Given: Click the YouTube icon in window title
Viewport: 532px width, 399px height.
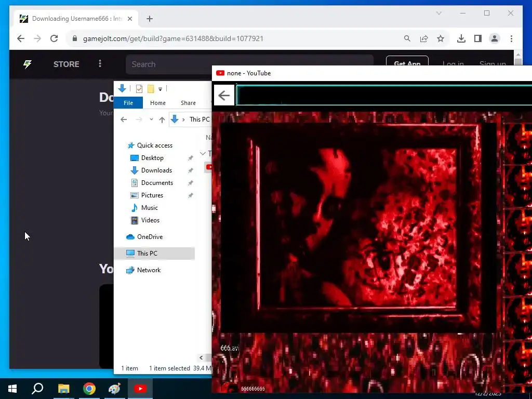Looking at the screenshot, I should click(220, 73).
